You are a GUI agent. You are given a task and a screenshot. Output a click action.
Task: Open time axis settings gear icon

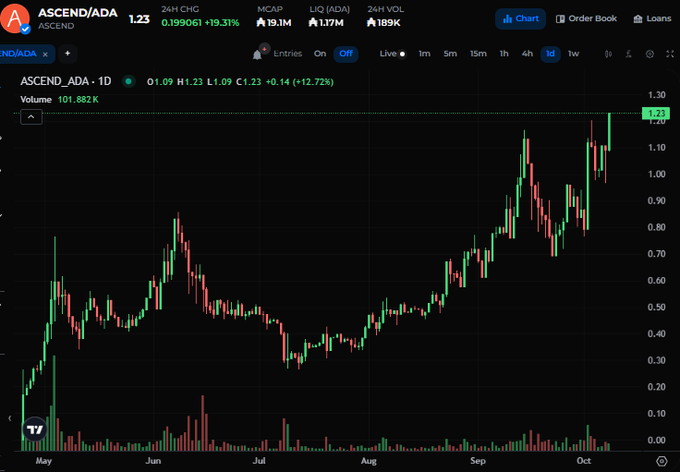662,461
